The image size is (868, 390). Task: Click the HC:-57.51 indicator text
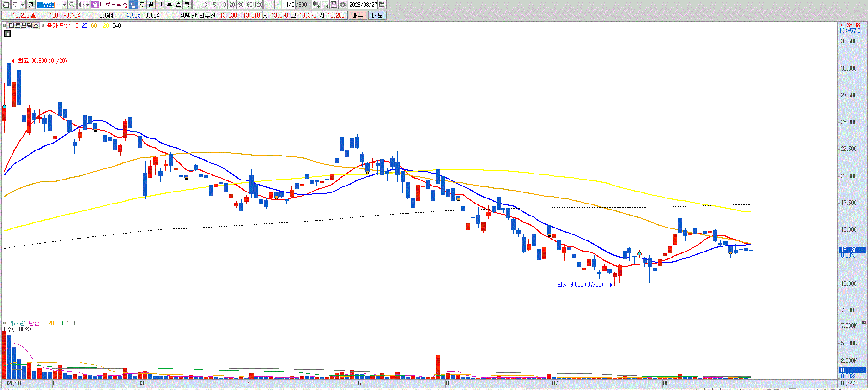point(850,31)
